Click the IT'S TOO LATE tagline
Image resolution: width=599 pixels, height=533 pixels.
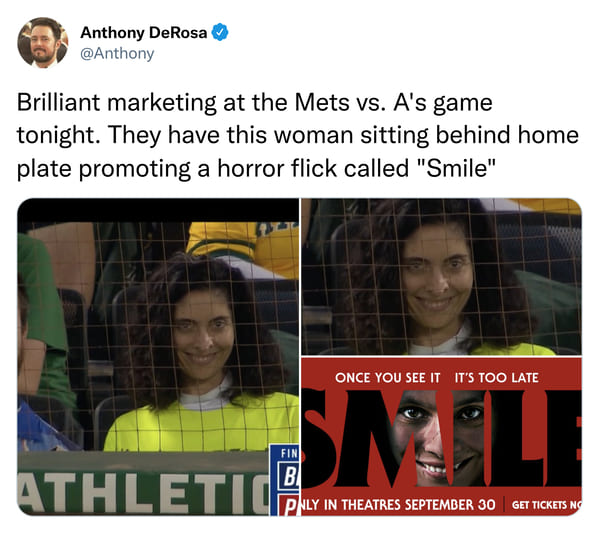coord(497,377)
